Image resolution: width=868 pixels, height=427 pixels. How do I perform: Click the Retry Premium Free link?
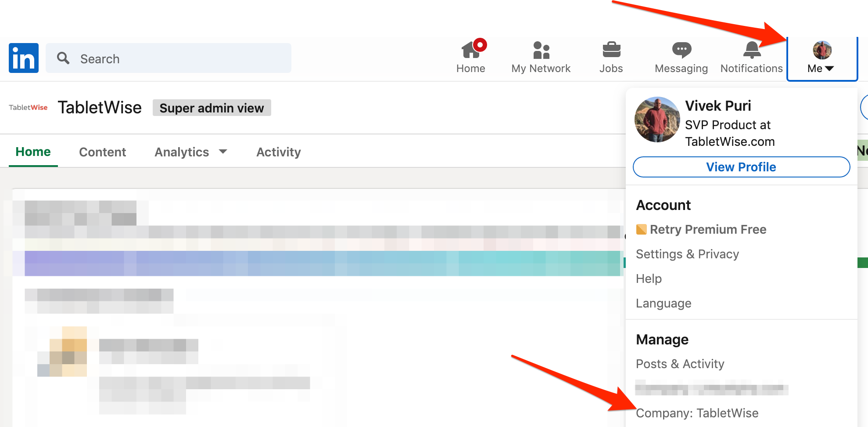coord(708,229)
